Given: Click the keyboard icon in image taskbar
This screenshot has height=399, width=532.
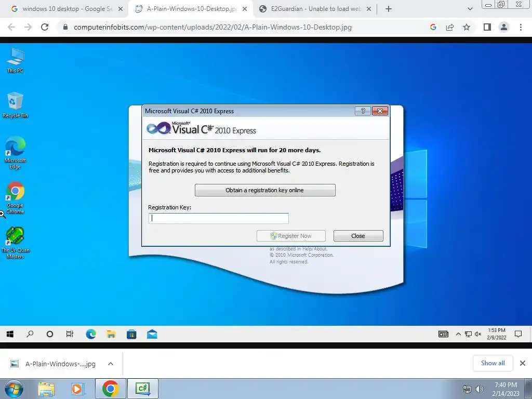Looking at the screenshot, I should [x=444, y=334].
